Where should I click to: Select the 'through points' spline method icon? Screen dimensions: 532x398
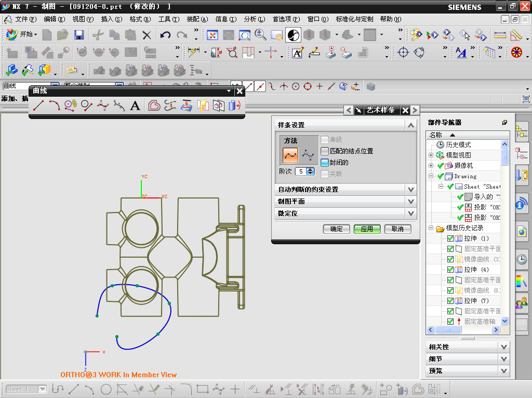(290, 155)
